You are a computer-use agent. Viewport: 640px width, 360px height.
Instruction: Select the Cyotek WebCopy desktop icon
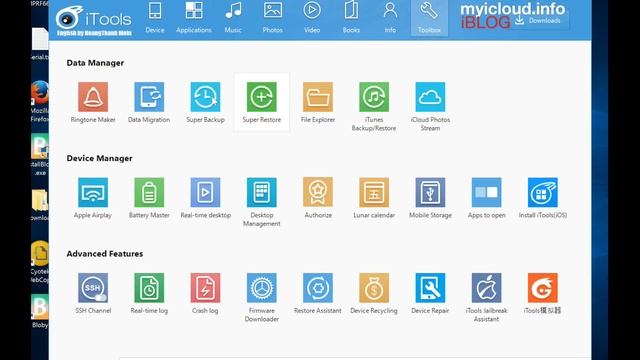[40, 262]
